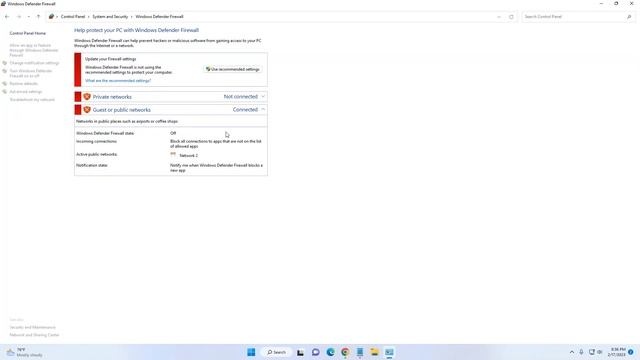This screenshot has height=360, width=640.
Task: Click the microphone tray icon
Action: pos(581,352)
